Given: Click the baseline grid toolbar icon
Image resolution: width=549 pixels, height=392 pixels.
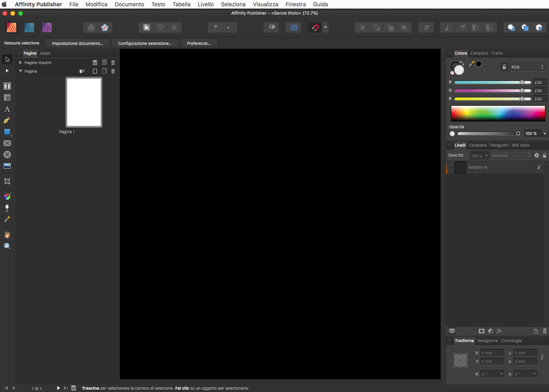Looking at the screenshot, I should coord(294,27).
